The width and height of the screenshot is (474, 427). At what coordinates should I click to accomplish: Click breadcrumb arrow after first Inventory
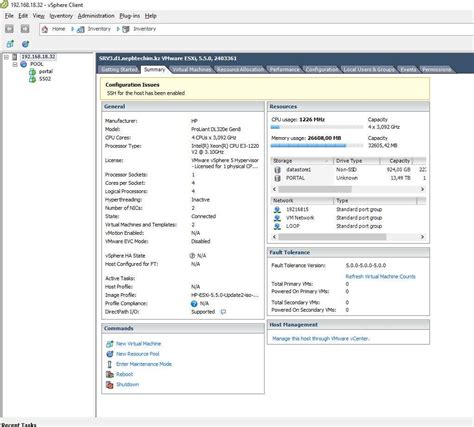coord(118,29)
